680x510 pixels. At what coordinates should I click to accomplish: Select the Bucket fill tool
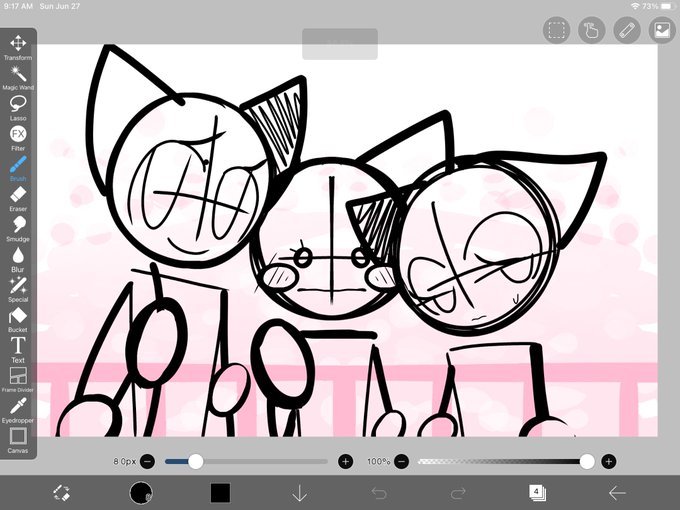(x=18, y=320)
